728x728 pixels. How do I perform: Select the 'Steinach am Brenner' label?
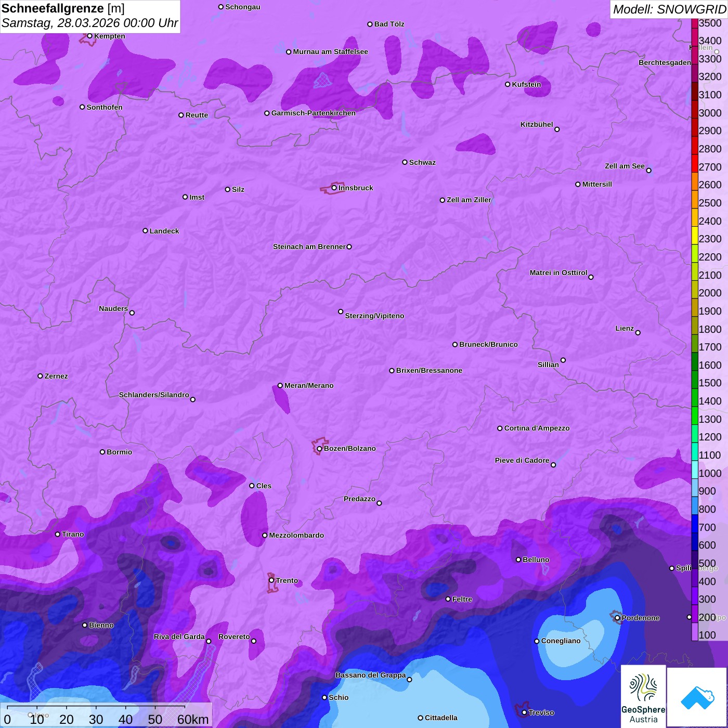click(309, 246)
